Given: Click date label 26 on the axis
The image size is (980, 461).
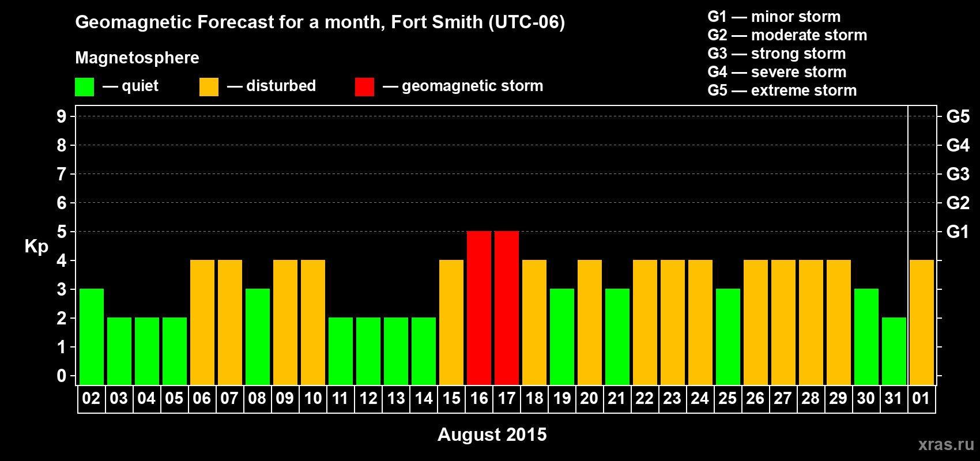Looking at the screenshot, I should tap(755, 399).
